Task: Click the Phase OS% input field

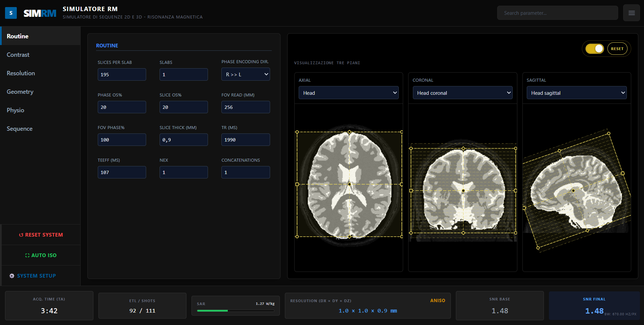Action: pyautogui.click(x=122, y=107)
